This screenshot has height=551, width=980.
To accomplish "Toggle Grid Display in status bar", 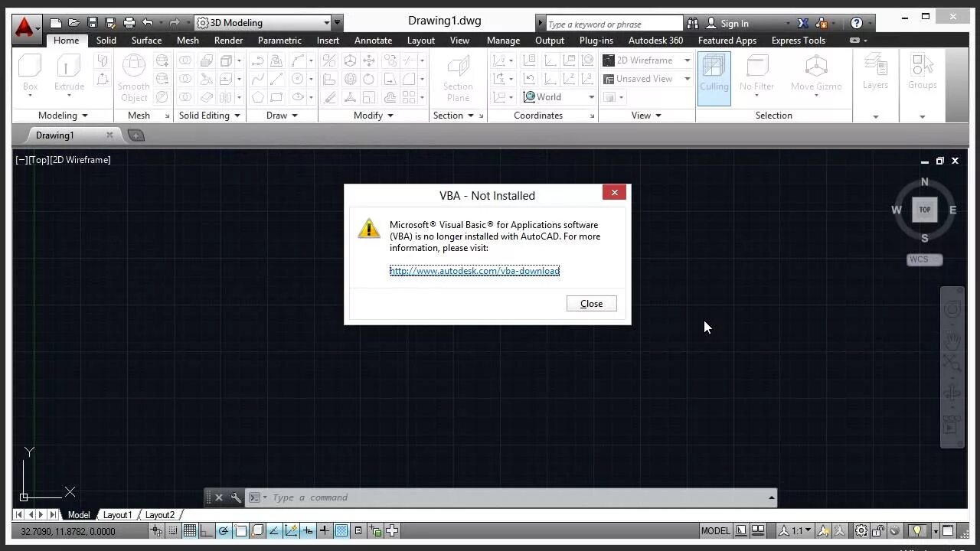I will point(189,530).
